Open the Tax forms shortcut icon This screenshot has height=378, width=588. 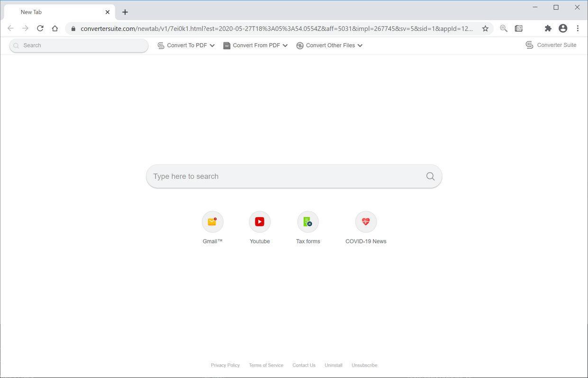tap(308, 221)
